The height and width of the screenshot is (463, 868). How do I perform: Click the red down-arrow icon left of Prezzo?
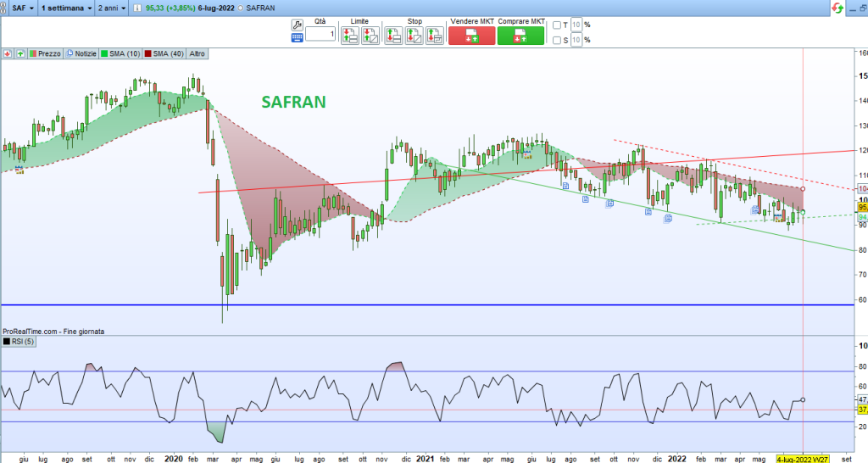click(x=8, y=53)
